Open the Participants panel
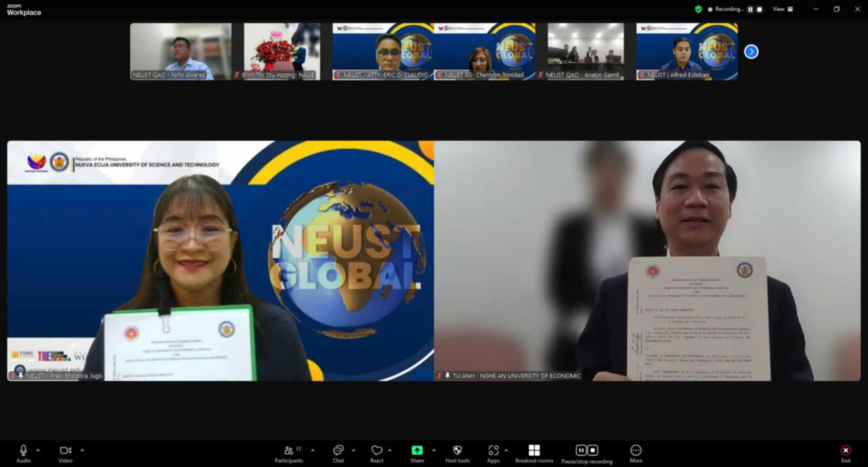Viewport: 868px width, 467px height. click(289, 453)
